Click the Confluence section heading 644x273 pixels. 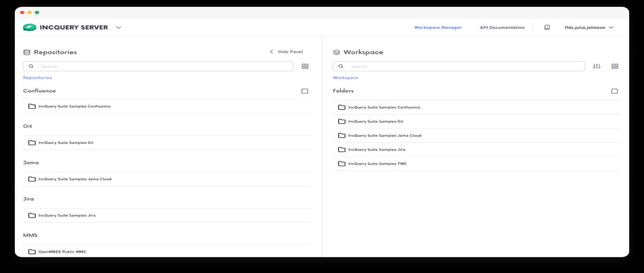click(x=39, y=91)
